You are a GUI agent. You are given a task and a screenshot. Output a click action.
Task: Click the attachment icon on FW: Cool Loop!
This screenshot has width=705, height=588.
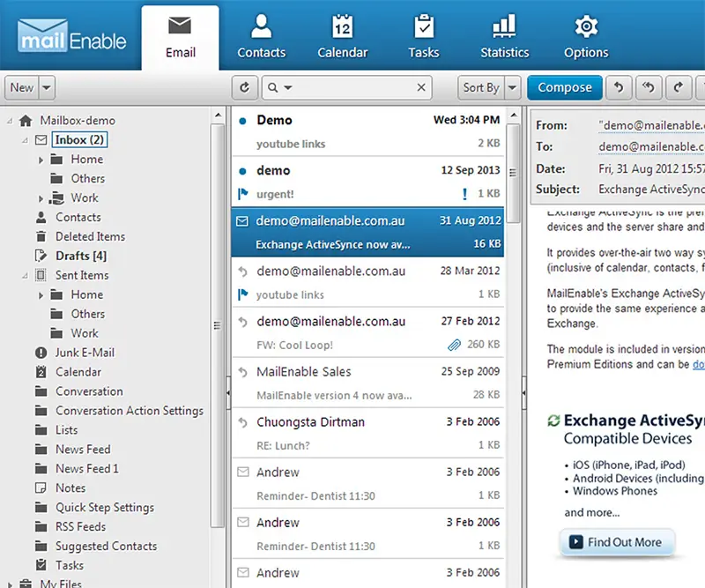(x=454, y=345)
